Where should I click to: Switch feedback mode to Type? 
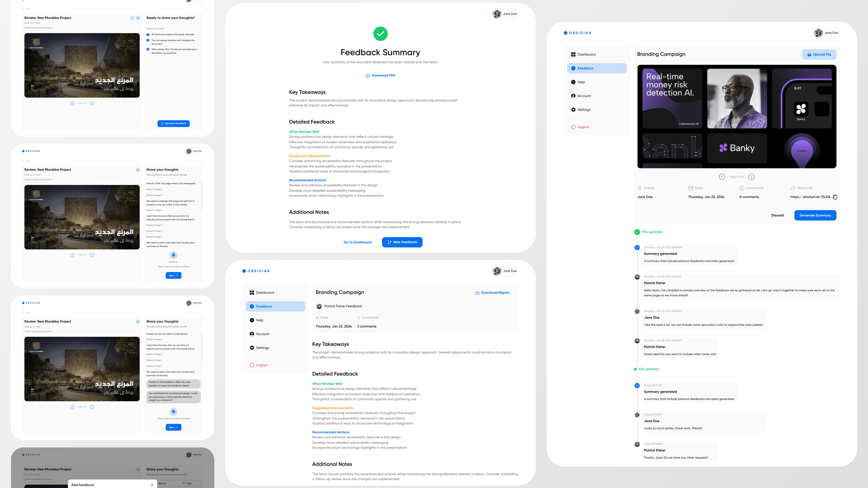187,483
